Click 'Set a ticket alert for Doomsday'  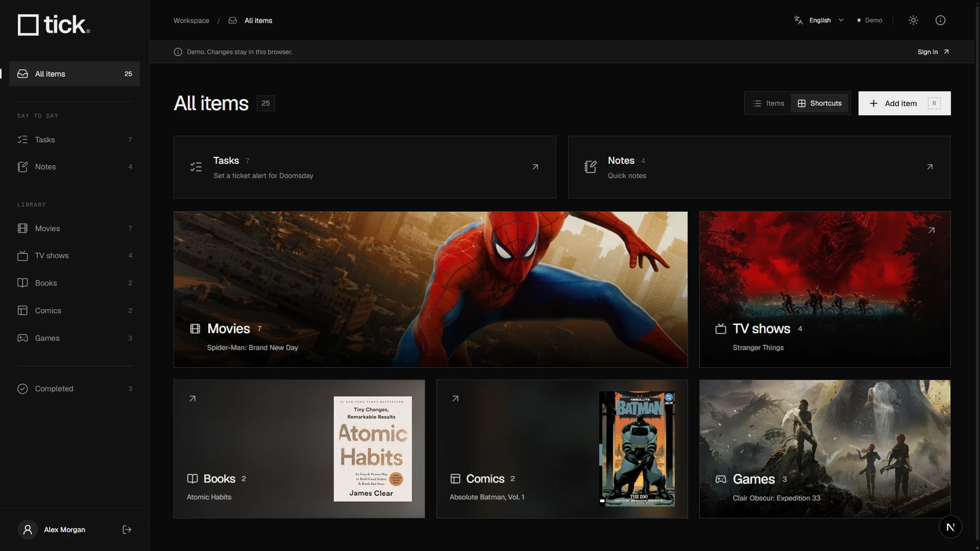pyautogui.click(x=263, y=176)
